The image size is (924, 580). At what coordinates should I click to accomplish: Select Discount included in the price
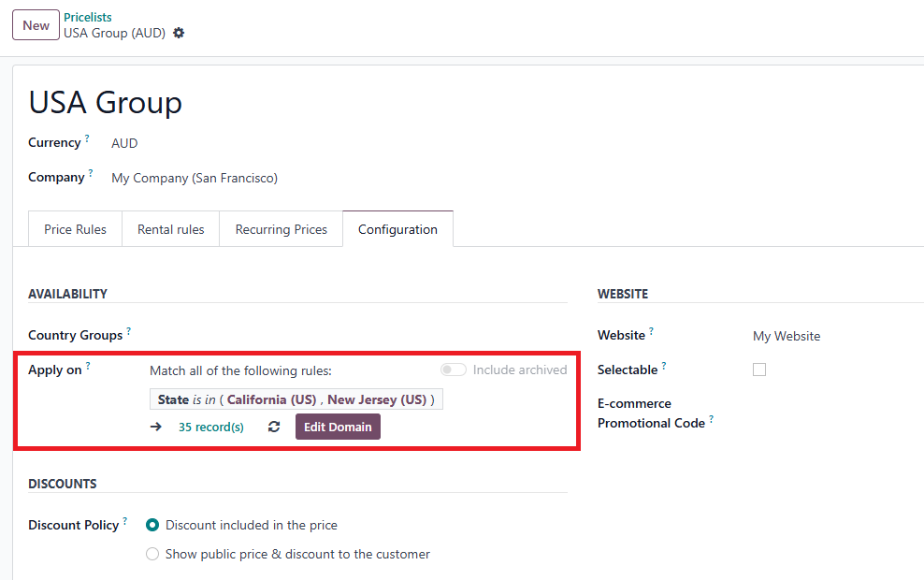(x=152, y=525)
